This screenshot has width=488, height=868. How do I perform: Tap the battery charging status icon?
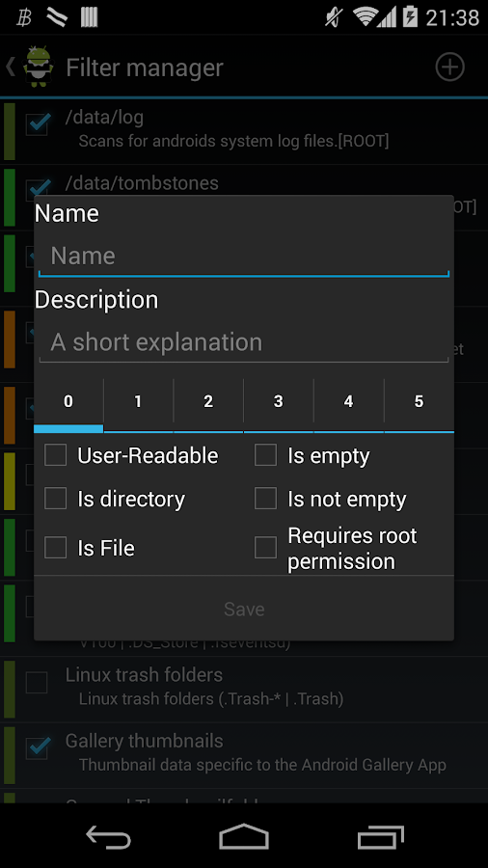[x=410, y=17]
